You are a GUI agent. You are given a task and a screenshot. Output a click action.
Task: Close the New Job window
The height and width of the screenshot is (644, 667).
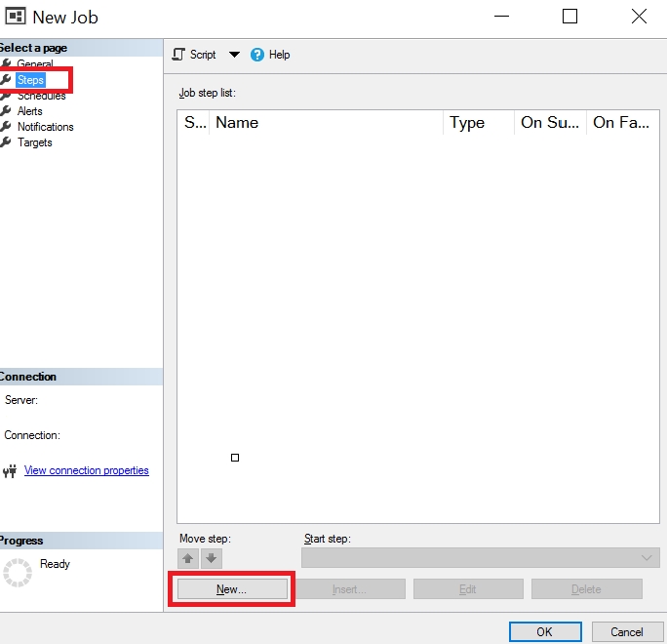click(639, 17)
